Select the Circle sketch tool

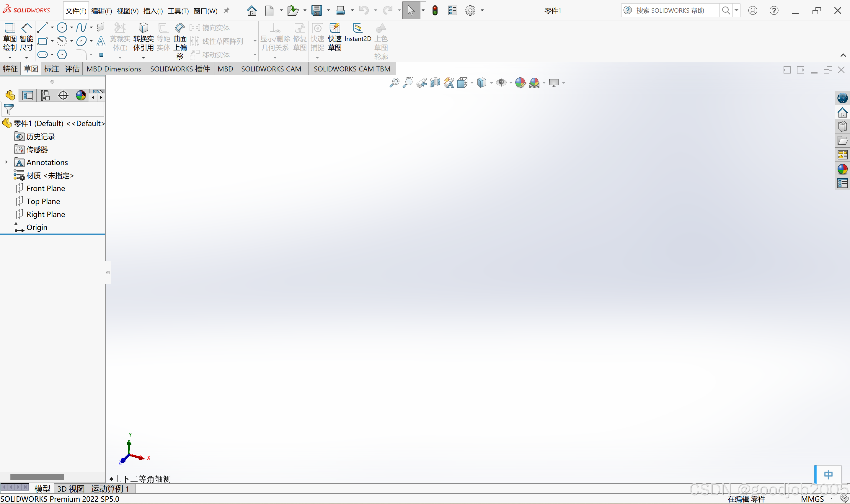tap(62, 27)
